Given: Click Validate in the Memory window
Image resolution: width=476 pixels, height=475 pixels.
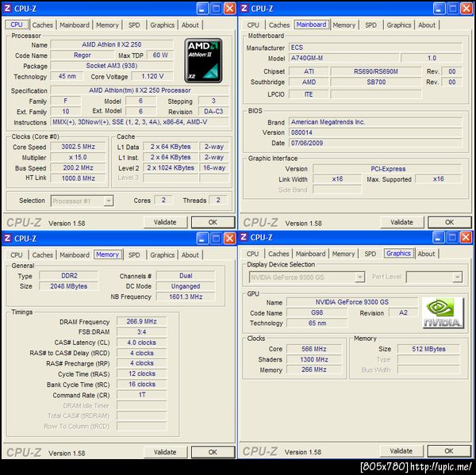Looking at the screenshot, I should pyautogui.click(x=165, y=452).
